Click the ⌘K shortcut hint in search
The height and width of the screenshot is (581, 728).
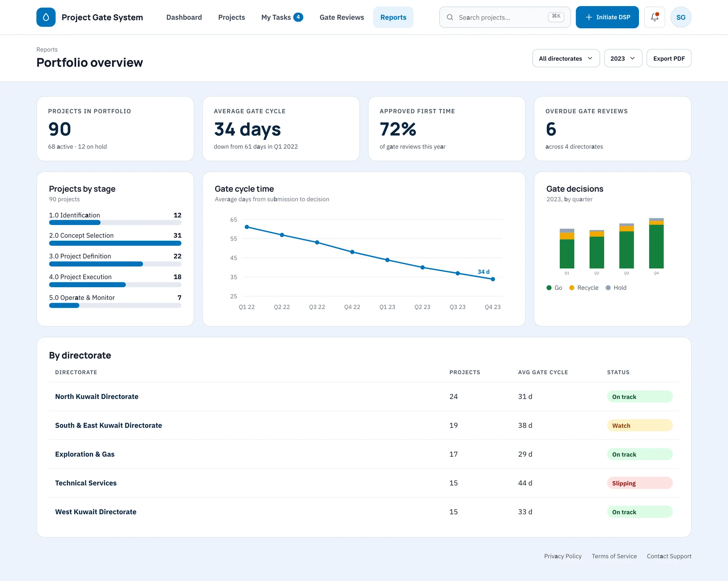coord(556,17)
